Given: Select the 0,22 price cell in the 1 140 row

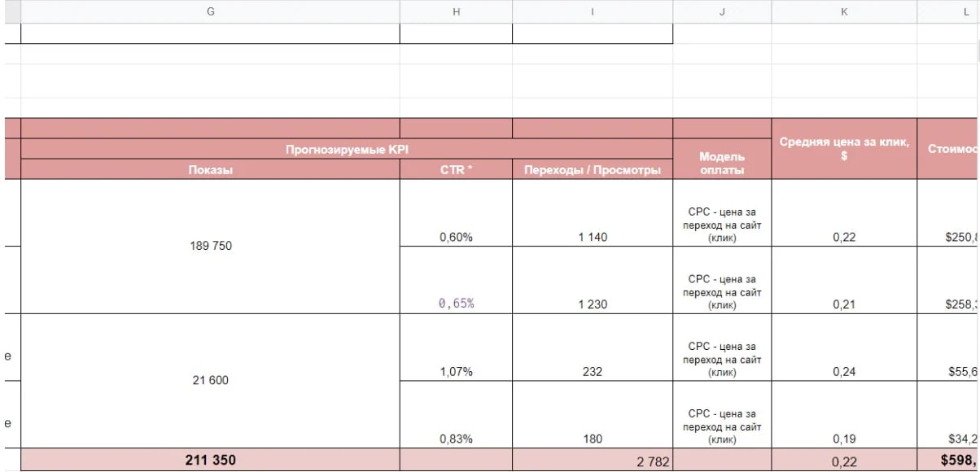Looking at the screenshot, I should pyautogui.click(x=844, y=213).
